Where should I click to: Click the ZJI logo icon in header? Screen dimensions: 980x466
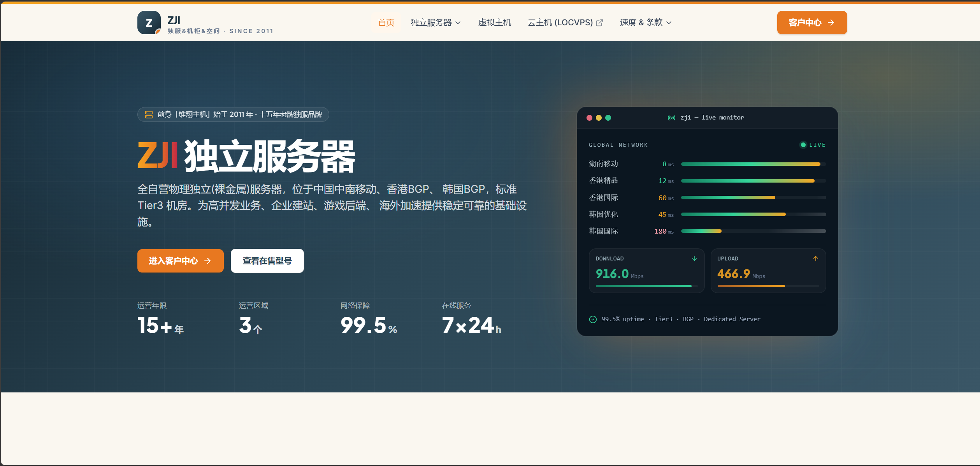coord(149,23)
